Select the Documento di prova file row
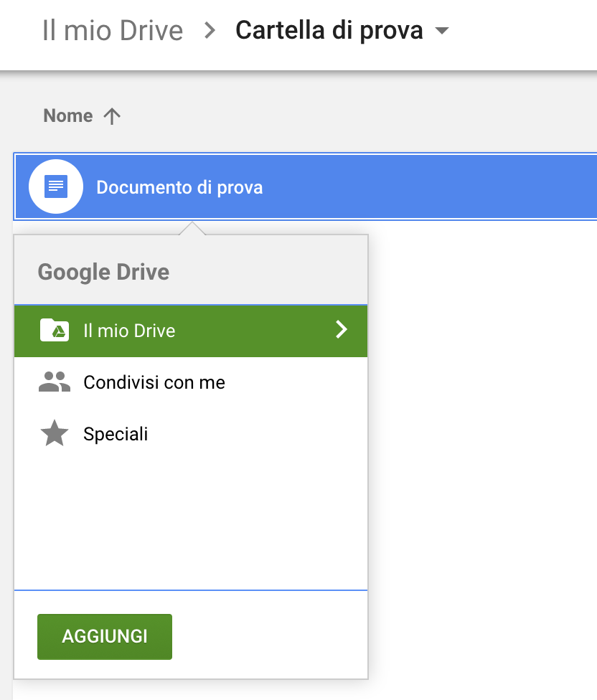Image resolution: width=597 pixels, height=700 pixels. (x=306, y=186)
